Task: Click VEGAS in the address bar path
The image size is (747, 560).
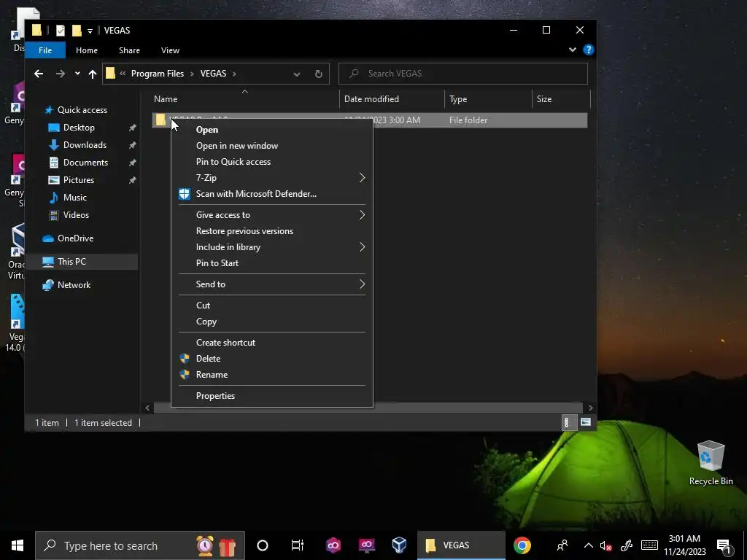Action: point(213,74)
